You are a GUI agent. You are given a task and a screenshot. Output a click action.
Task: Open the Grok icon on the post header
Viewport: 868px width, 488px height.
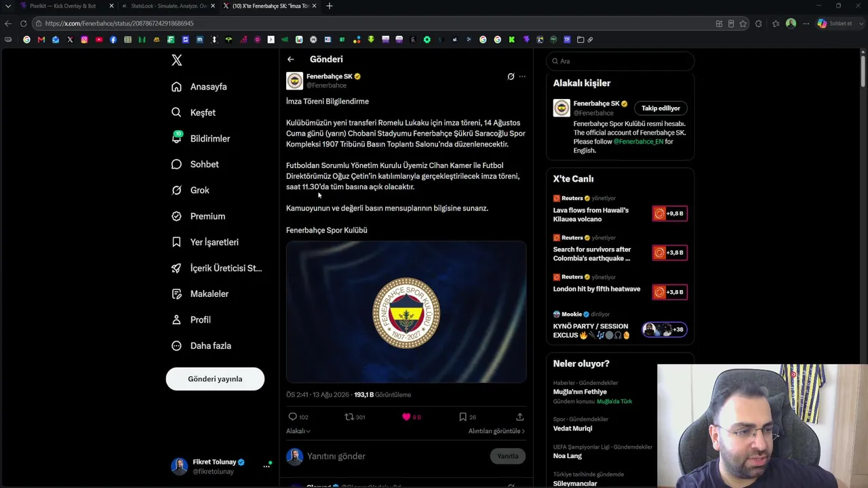pyautogui.click(x=511, y=77)
